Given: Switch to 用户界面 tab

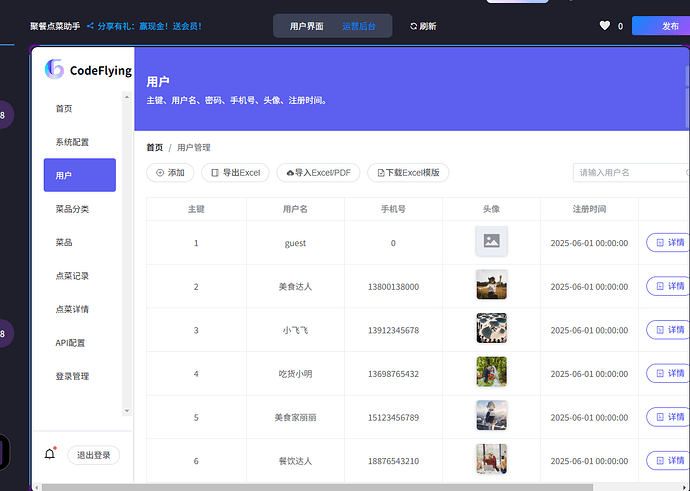Looking at the screenshot, I should pyautogui.click(x=307, y=26).
